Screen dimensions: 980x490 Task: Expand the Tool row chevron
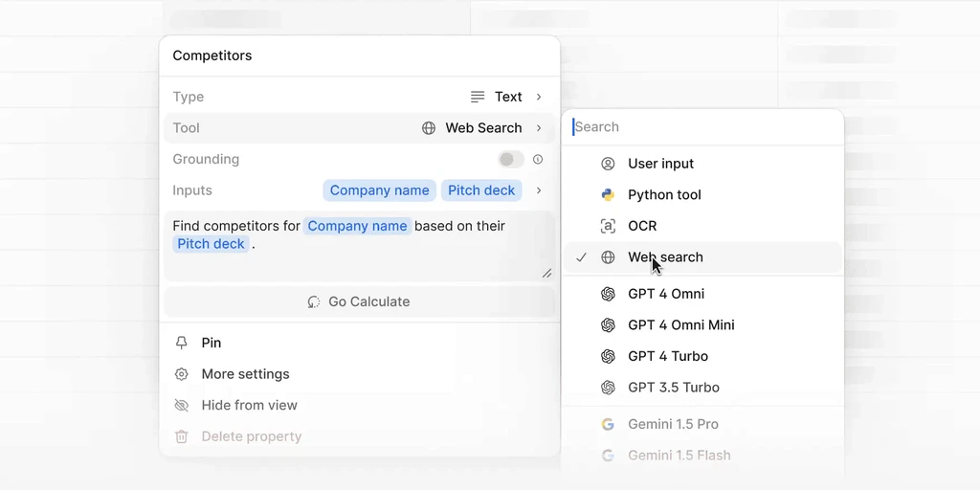(x=539, y=128)
